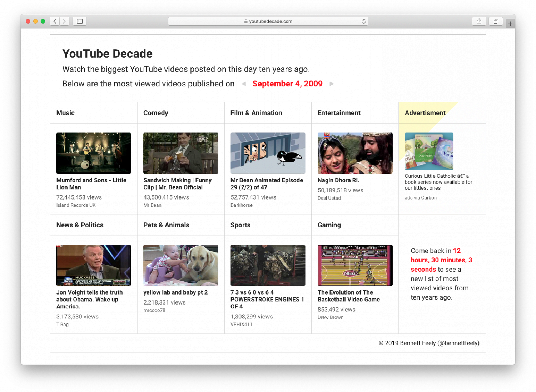Click the Curious Little Catholic ad image
Viewport: 536px width, 392px height.
(x=429, y=151)
